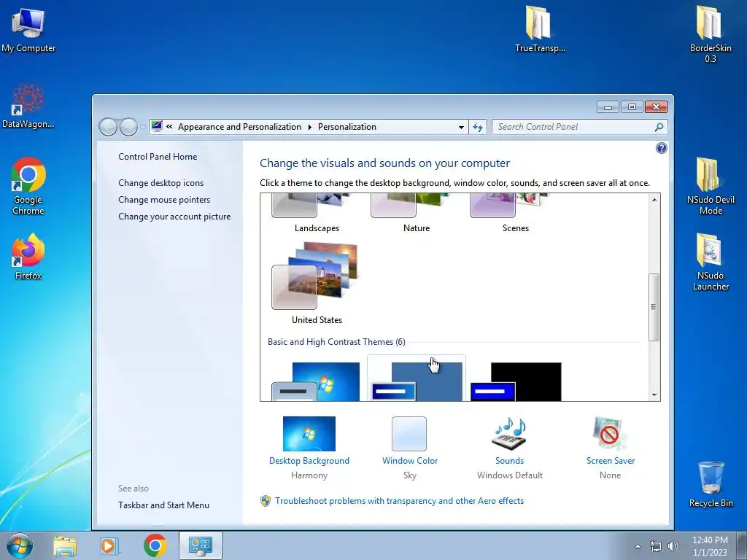This screenshot has height=560, width=747.
Task: Select the Scenes theme
Action: 516,214
